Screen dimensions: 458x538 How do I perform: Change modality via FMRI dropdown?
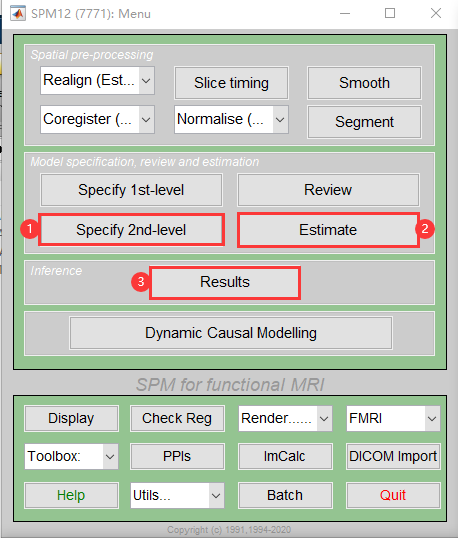pyautogui.click(x=393, y=418)
